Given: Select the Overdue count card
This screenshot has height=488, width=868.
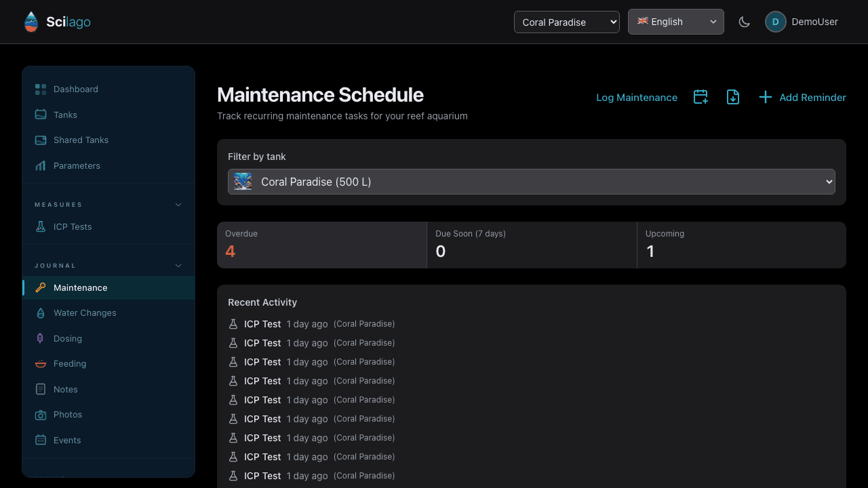Looking at the screenshot, I should [x=322, y=245].
